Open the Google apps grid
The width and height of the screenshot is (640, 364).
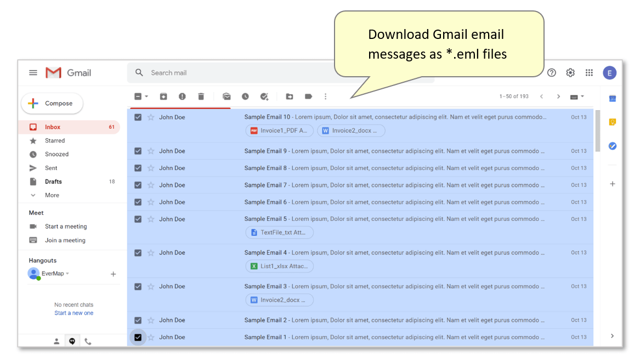(589, 73)
